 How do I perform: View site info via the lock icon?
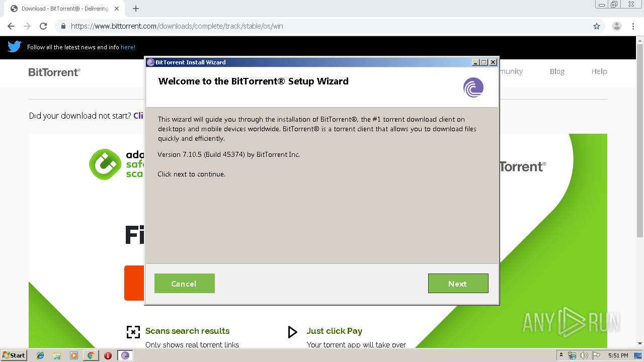pyautogui.click(x=63, y=26)
